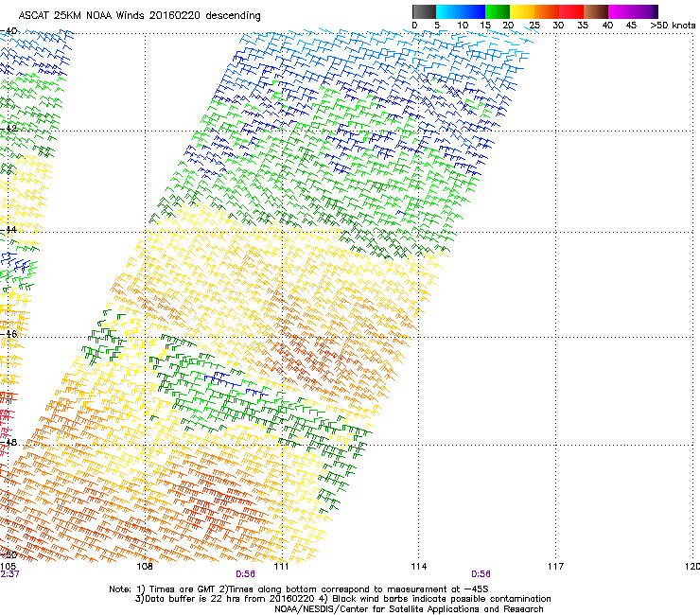The image size is (700, 615).
Task: Click the gray 0-5 knots legend segment
Action: (424, 11)
